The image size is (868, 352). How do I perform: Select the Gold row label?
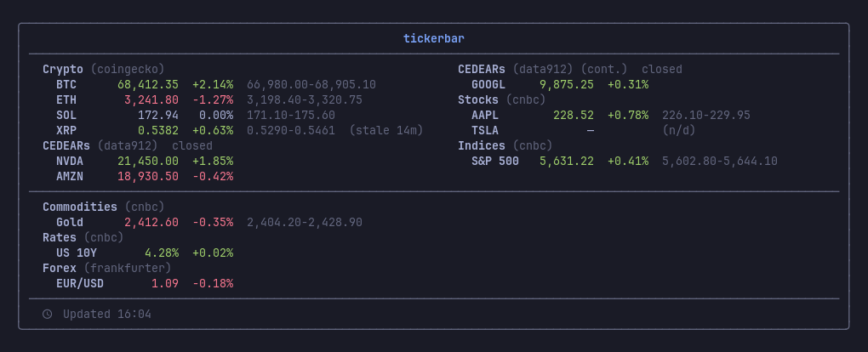(70, 223)
